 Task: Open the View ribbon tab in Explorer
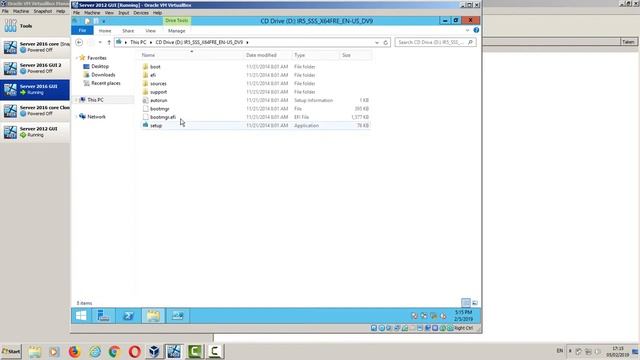[x=150, y=31]
